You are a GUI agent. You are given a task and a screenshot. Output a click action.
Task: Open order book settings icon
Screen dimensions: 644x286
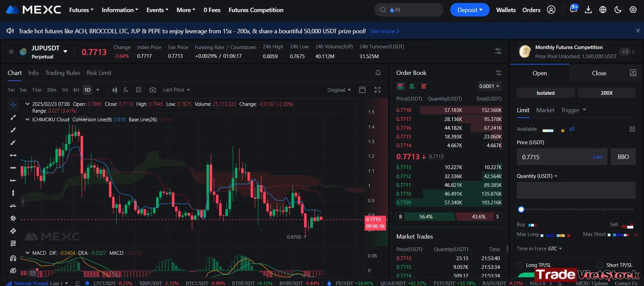(x=498, y=73)
